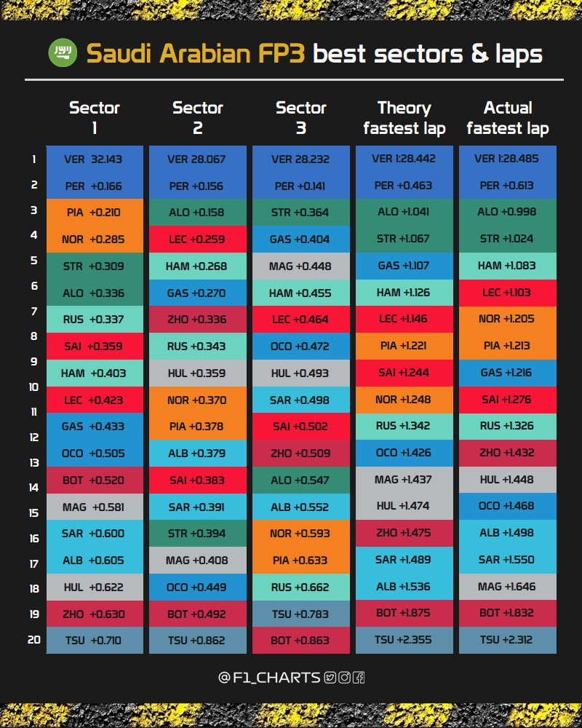Click the grey MAG +0.448 cell
Viewport: 582px width, 728px height.
[x=300, y=266]
